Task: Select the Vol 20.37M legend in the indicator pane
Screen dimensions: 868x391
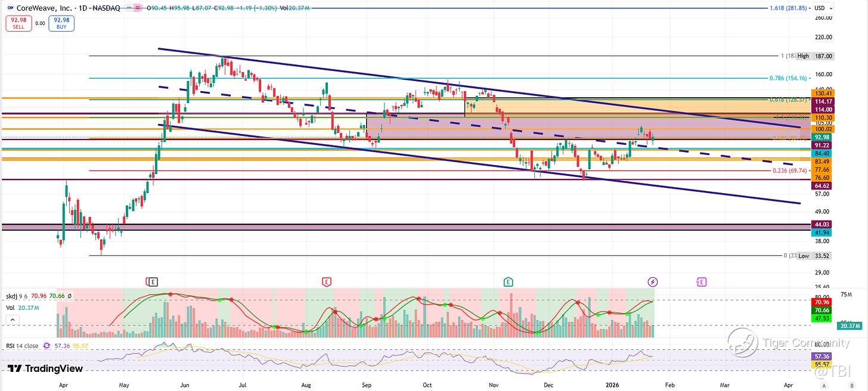Action: 21,308
